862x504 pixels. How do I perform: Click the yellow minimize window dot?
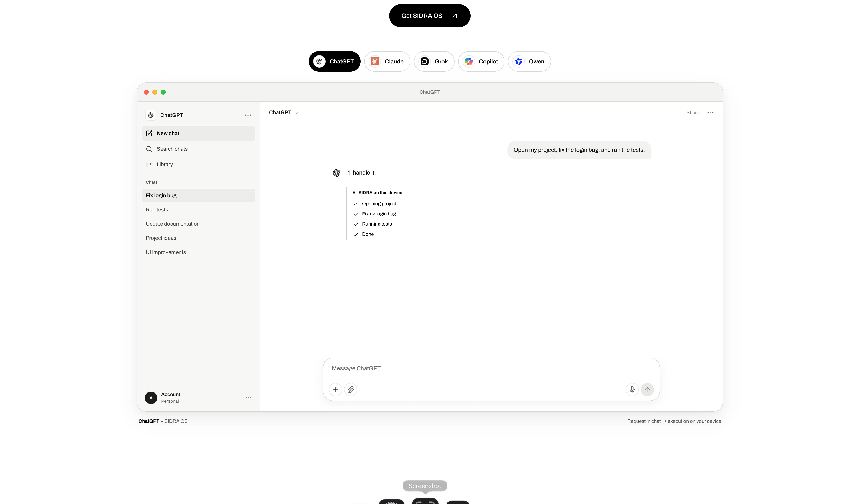155,92
